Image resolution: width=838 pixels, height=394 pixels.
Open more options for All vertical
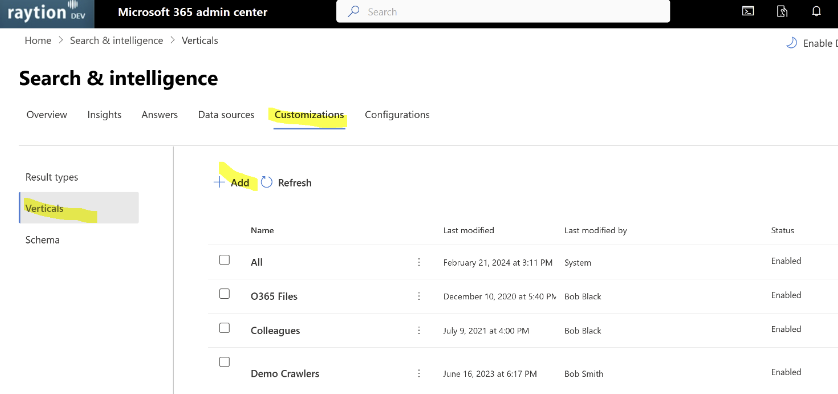click(419, 262)
